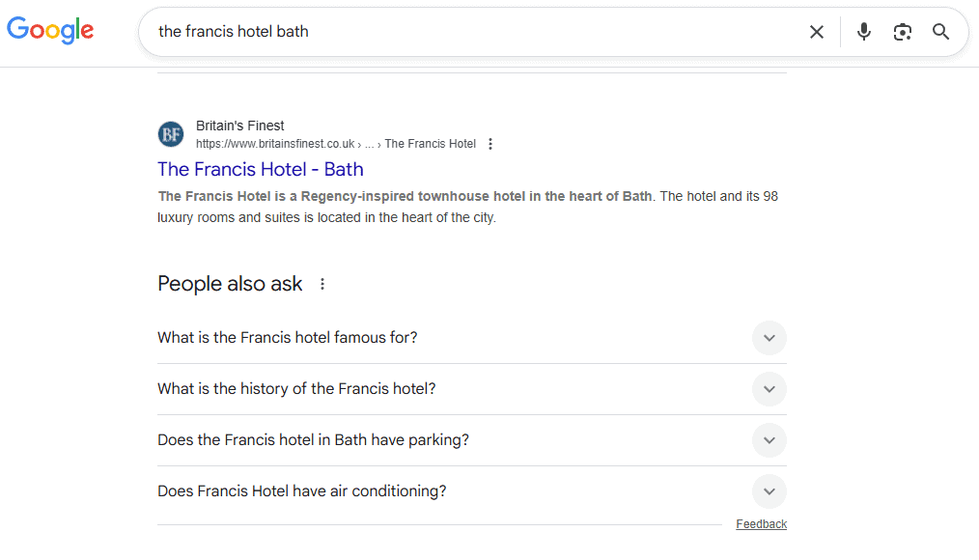Click the Google logo to go home
The height and width of the screenshot is (560, 979).
[50, 30]
